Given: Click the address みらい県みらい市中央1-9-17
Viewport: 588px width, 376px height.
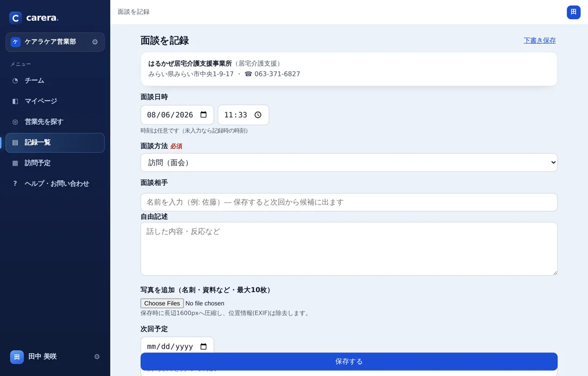Looking at the screenshot, I should [191, 74].
